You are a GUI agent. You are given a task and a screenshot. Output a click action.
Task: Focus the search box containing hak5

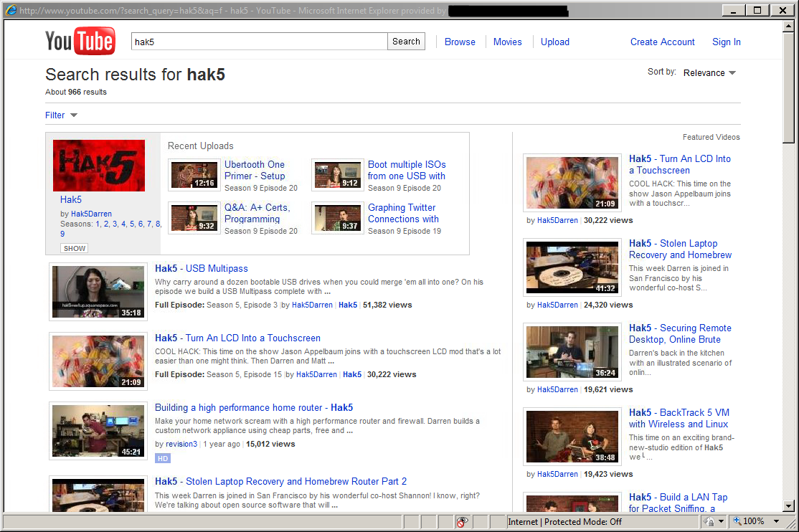(x=260, y=42)
